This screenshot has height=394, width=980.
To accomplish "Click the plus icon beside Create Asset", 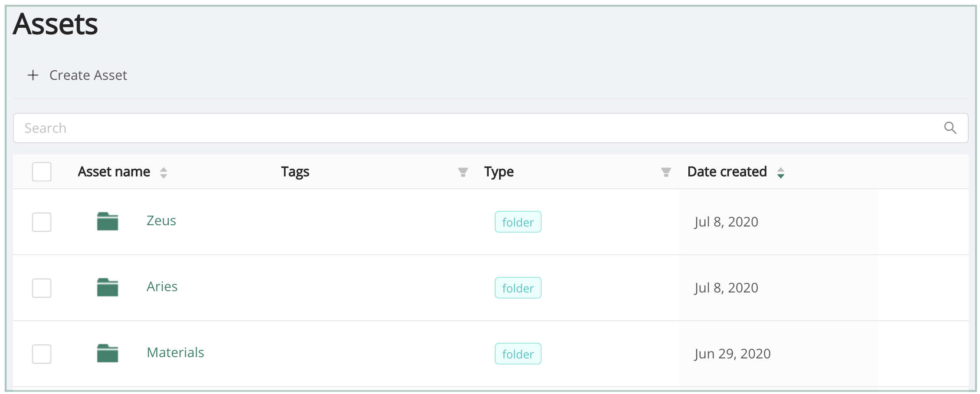I will [33, 76].
